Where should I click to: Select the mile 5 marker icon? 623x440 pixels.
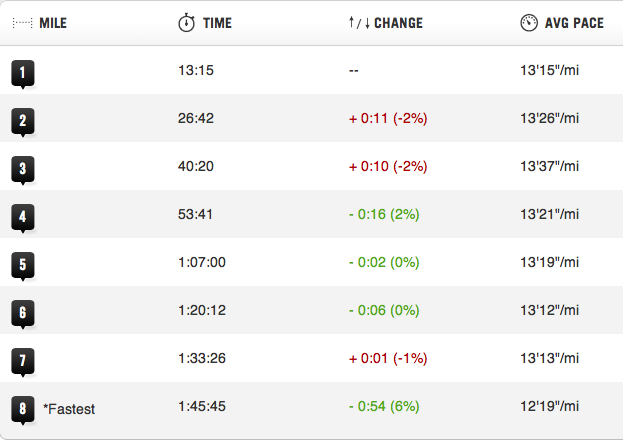[x=22, y=264]
